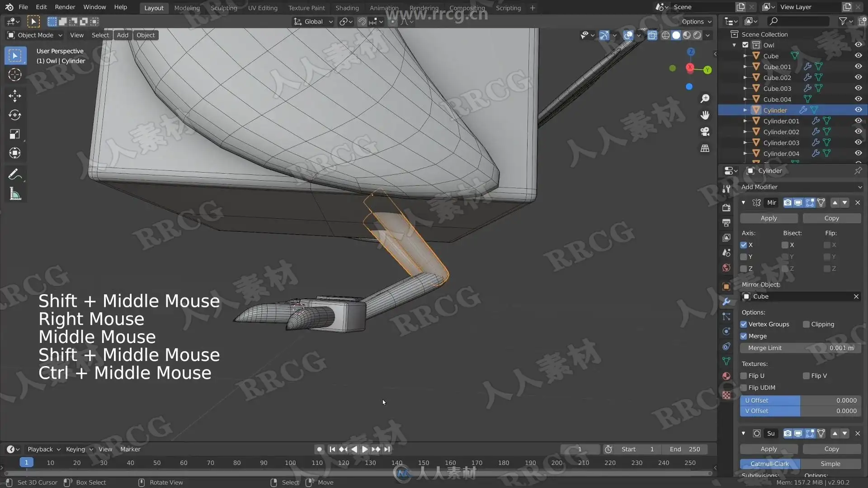Select the Measure tool
Viewport: 868px width, 488px height.
pyautogui.click(x=14, y=194)
